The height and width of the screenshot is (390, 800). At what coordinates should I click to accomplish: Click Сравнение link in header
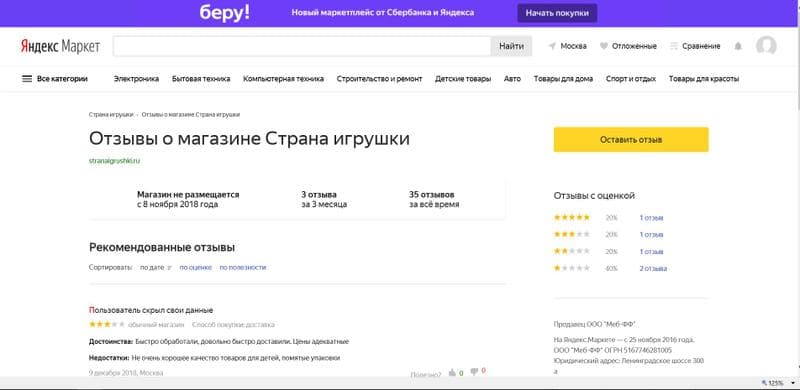[701, 46]
